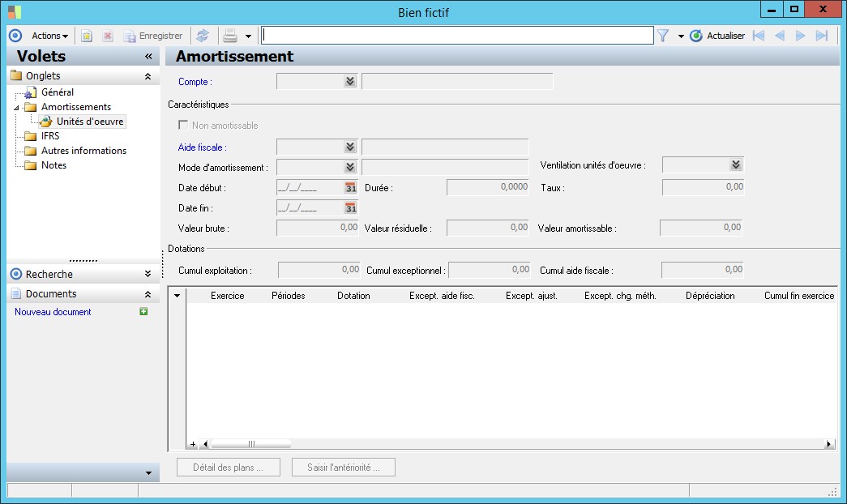
Task: Click the Enregistrer save icon
Action: pyautogui.click(x=130, y=36)
